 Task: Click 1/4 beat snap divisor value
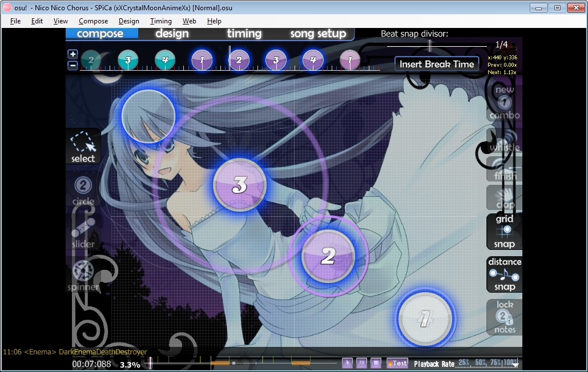coord(501,45)
